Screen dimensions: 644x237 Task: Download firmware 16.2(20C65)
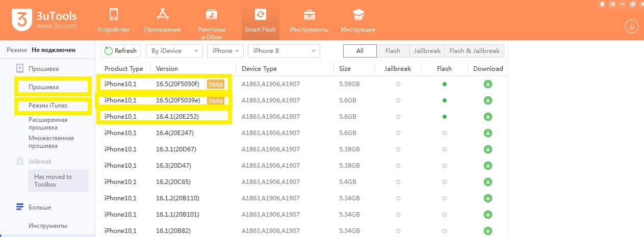pos(487,182)
